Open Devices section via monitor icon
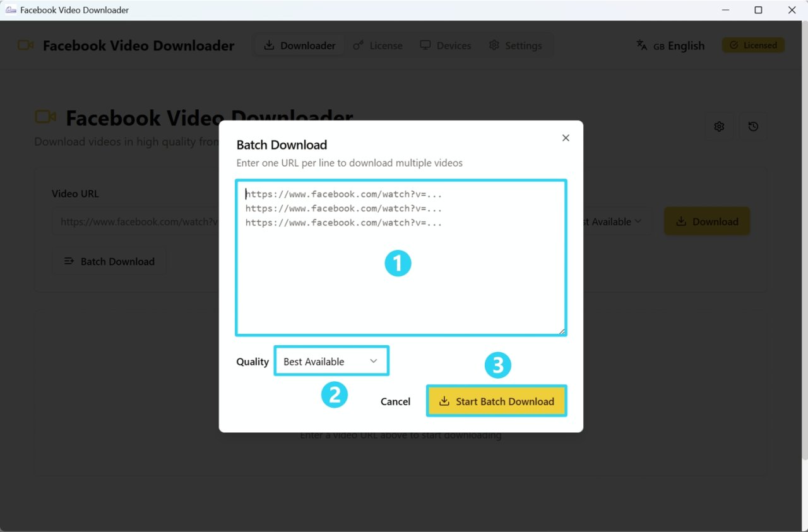This screenshot has width=808, height=532. [425, 45]
